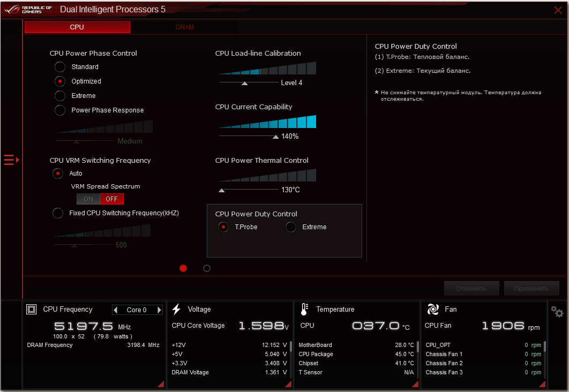The width and height of the screenshot is (569, 392).
Task: Turn VRM Spread Spectrum ON
Action: 88,199
